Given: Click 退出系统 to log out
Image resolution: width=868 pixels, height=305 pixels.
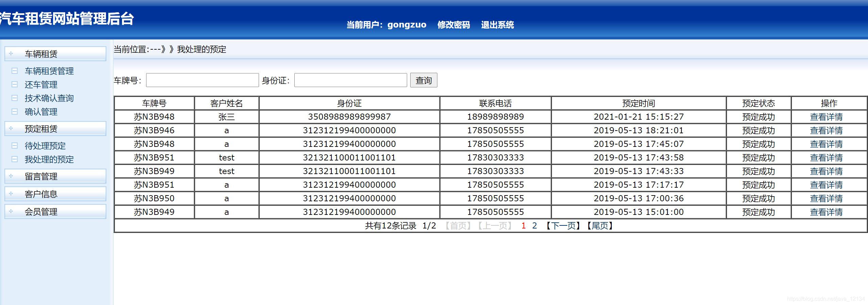Looking at the screenshot, I should [x=498, y=25].
